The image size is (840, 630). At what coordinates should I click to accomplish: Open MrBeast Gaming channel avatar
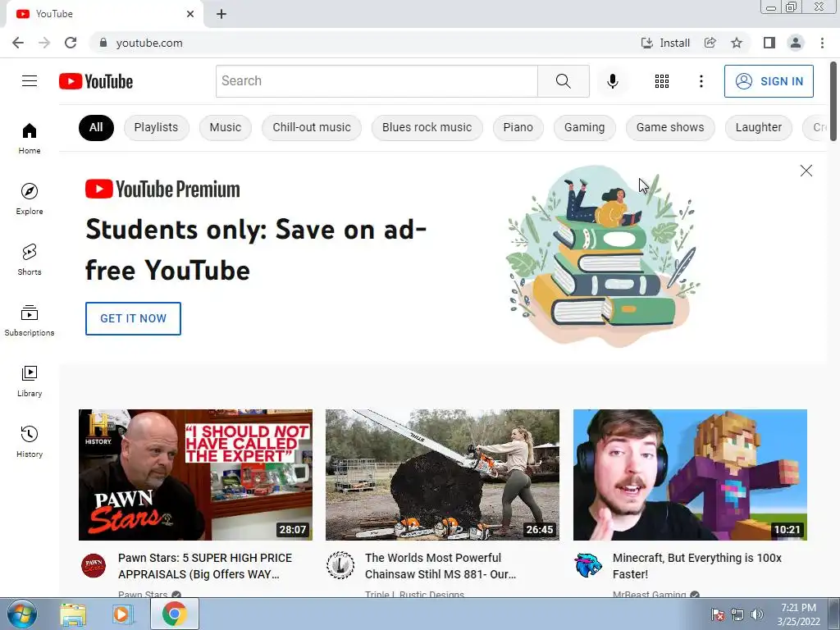coord(588,566)
